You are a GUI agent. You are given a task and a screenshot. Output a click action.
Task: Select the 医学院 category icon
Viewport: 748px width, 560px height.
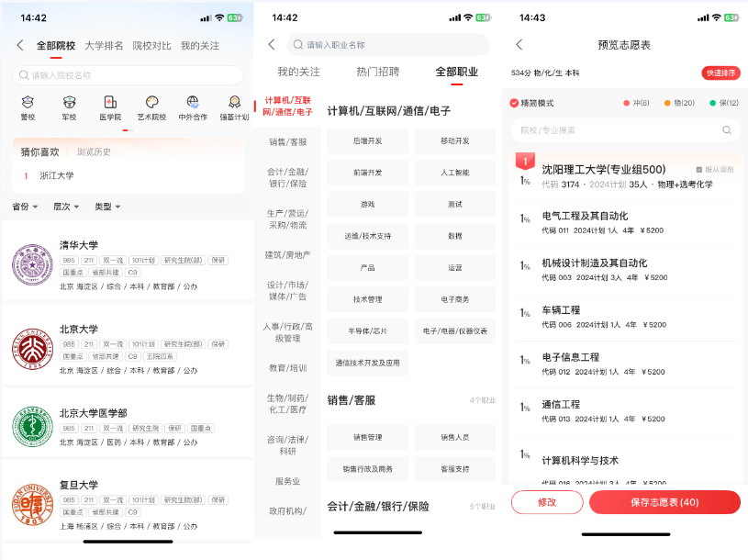point(110,102)
